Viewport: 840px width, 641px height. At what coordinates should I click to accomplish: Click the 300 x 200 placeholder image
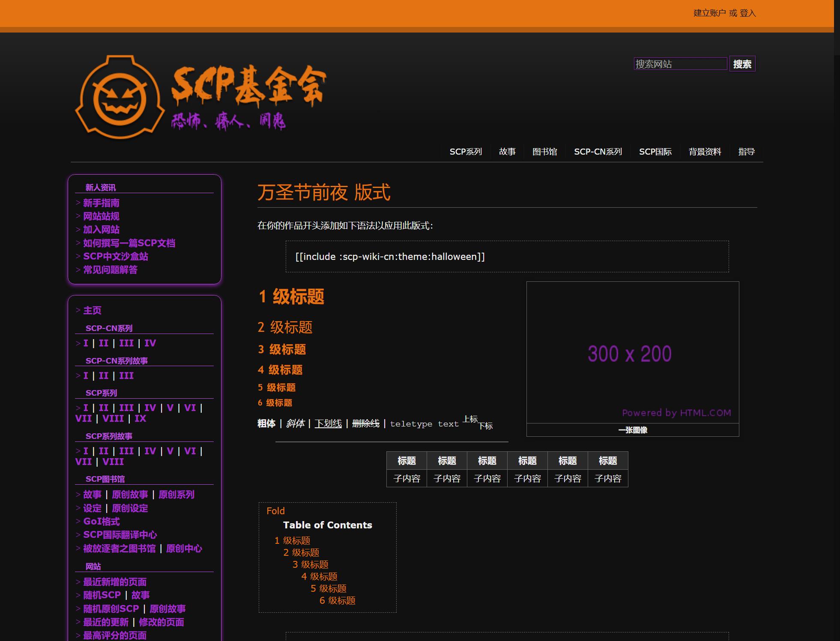tap(632, 352)
